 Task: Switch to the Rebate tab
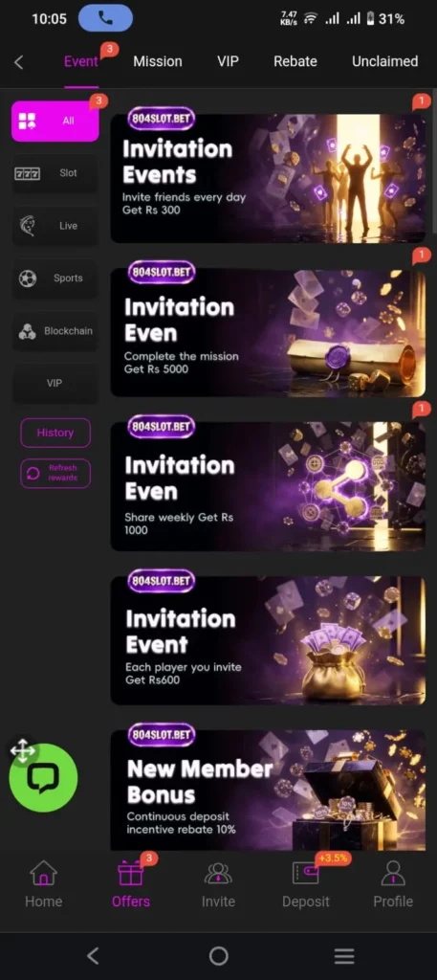(x=295, y=61)
